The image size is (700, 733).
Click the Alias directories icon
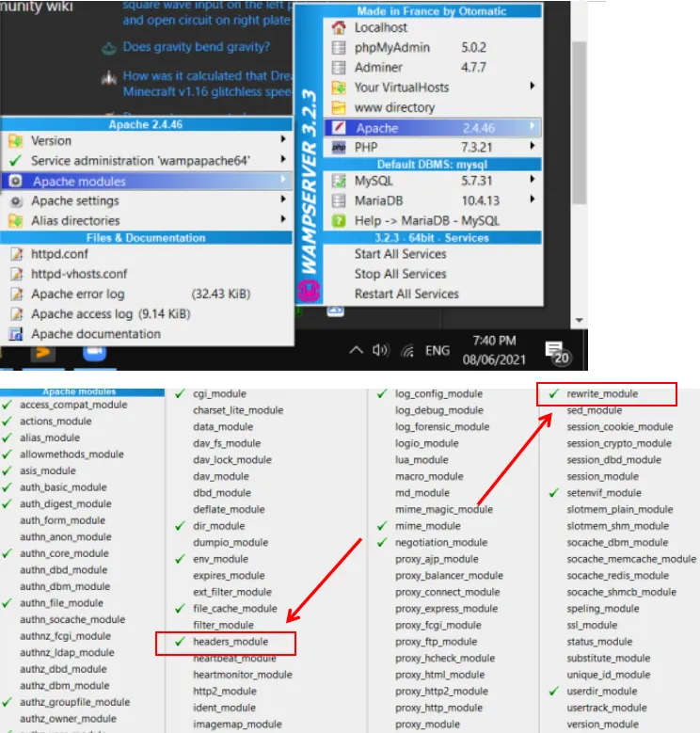15,220
